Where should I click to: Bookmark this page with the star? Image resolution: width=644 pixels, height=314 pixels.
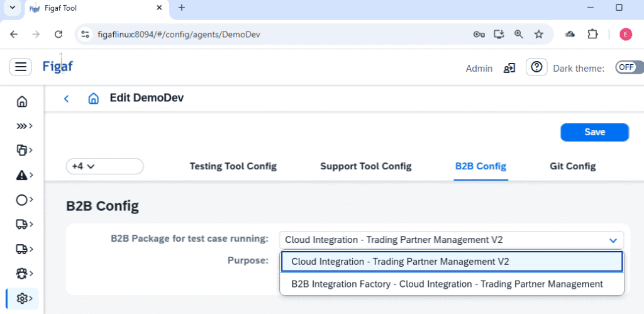539,35
